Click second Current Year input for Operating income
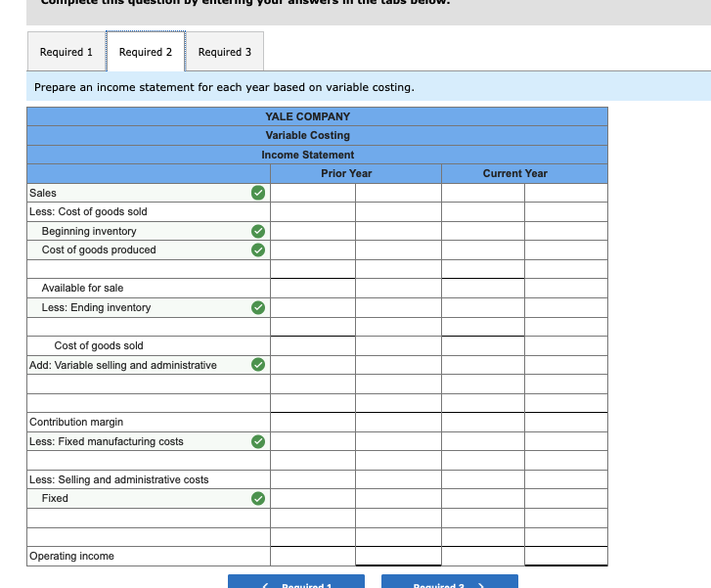 (x=566, y=557)
